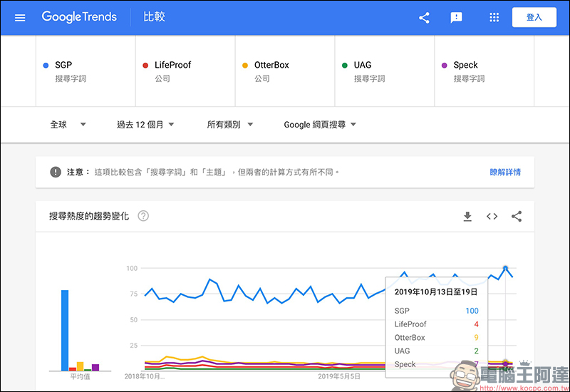The image size is (570, 392).
Task: Open the hamburger main menu
Action: (x=20, y=17)
